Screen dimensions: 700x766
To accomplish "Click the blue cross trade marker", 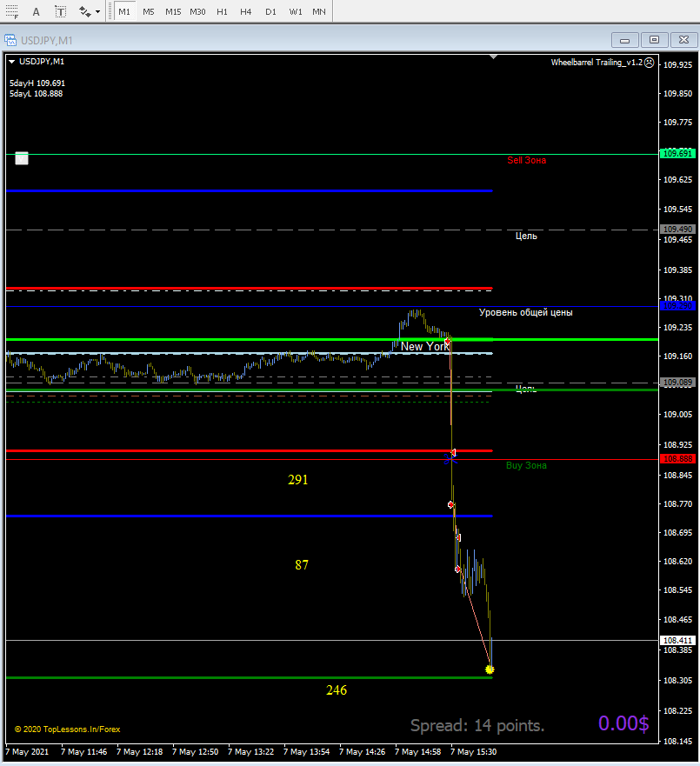I will coord(450,459).
